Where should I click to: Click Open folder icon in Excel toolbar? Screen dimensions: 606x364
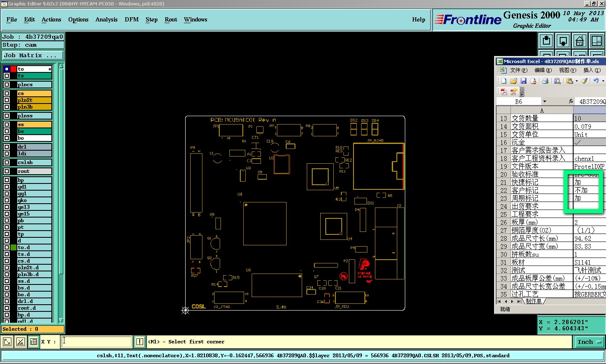click(513, 81)
